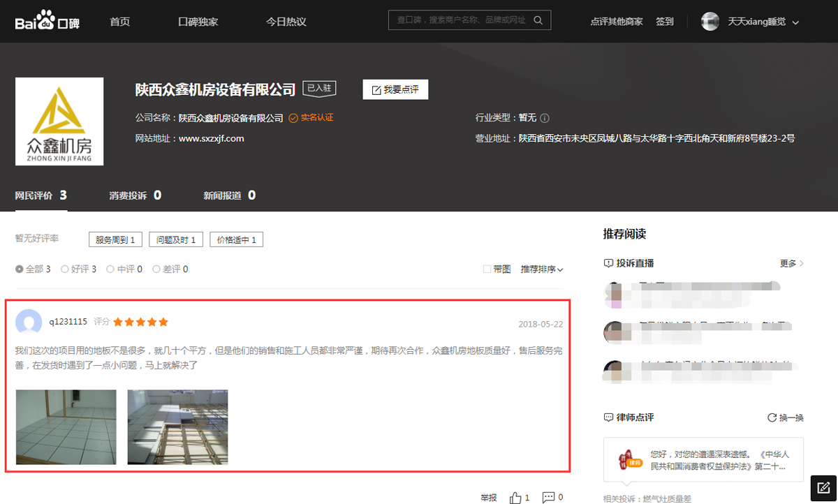Click the search magnifier icon
The height and width of the screenshot is (504, 838).
click(x=538, y=21)
